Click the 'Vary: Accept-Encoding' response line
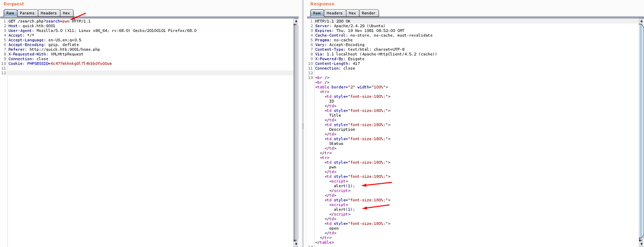The image size is (644, 247). coord(340,45)
